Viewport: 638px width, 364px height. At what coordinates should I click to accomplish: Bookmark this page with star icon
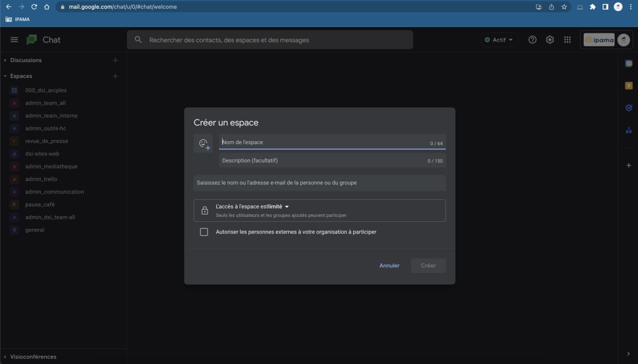click(x=564, y=7)
